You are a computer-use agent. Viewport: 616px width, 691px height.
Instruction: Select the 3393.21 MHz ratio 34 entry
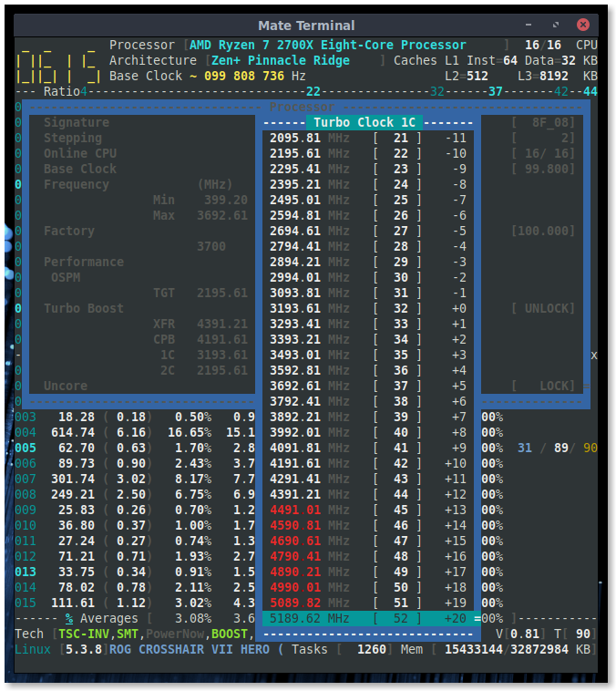click(368, 339)
